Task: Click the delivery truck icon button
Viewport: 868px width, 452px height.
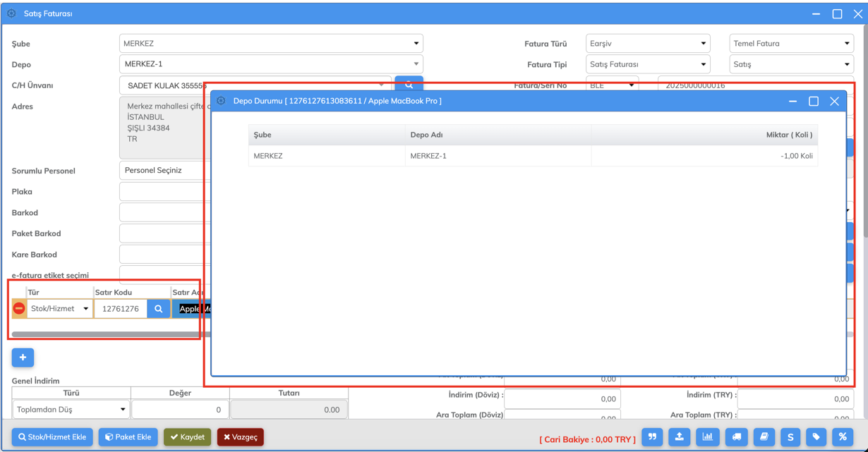Action: coord(736,437)
